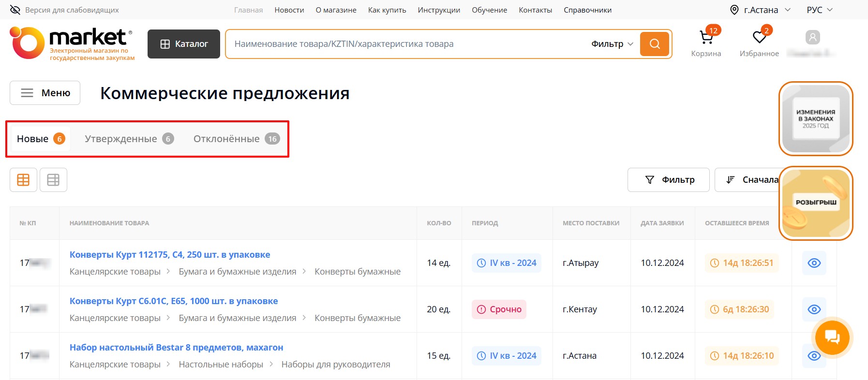Open the Каталог button
Screen dimensions: 868x380
[184, 44]
